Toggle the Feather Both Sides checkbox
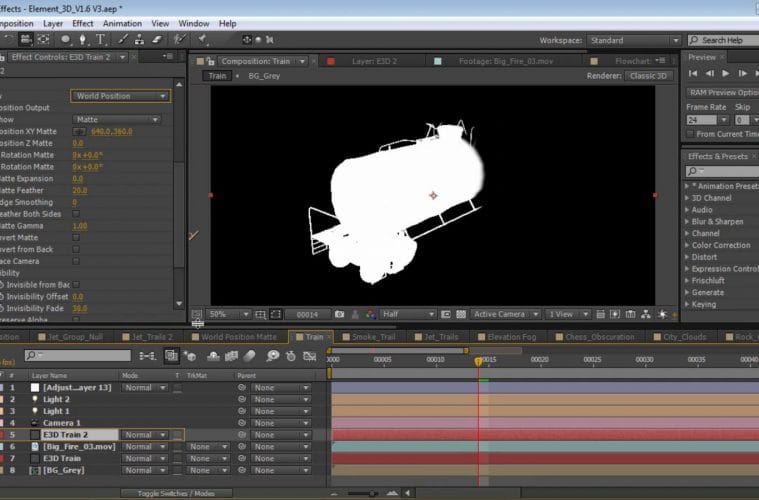The width and height of the screenshot is (759, 500). click(x=76, y=214)
